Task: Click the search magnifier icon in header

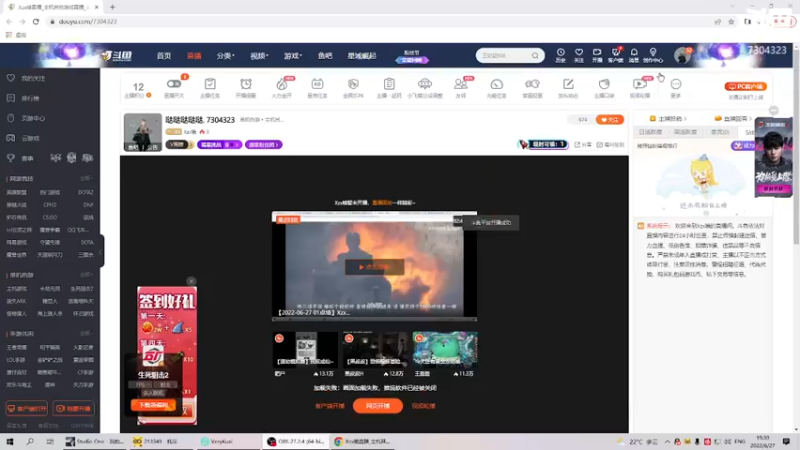Action: [535, 56]
